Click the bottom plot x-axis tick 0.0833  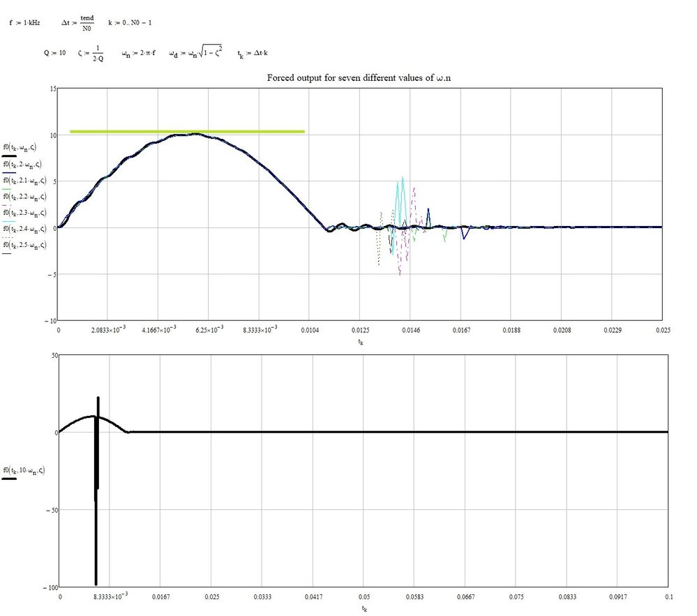click(567, 597)
